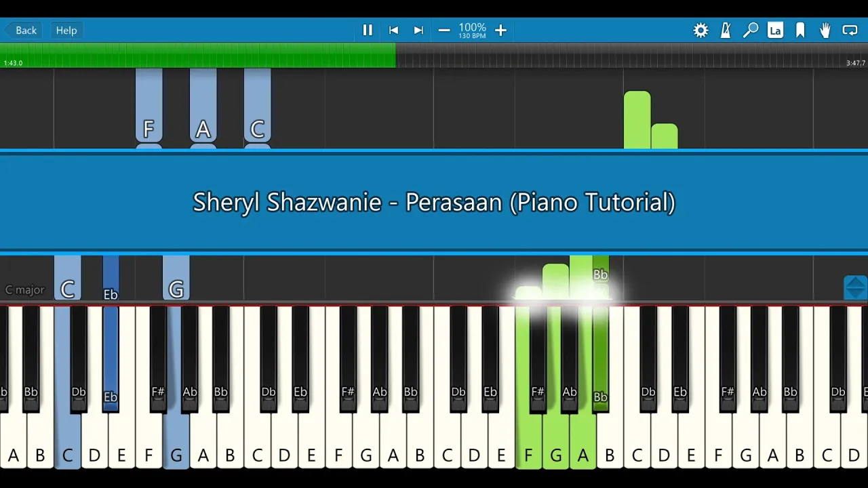868x488 pixels.
Task: Click the tall green note block in upper track
Action: [x=637, y=120]
